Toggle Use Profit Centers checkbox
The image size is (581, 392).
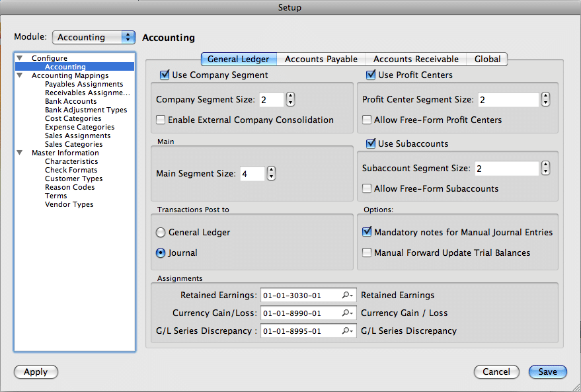point(371,75)
